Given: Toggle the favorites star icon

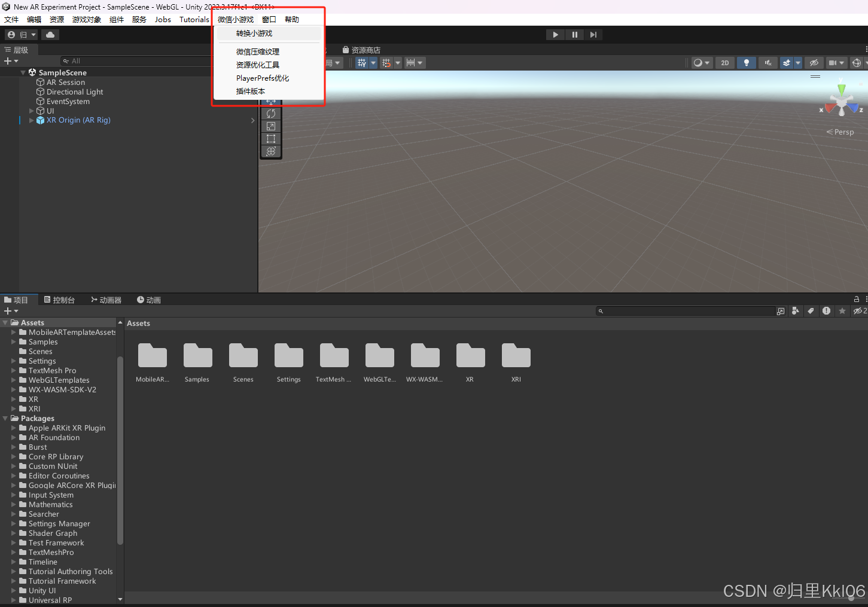Looking at the screenshot, I should point(842,311).
